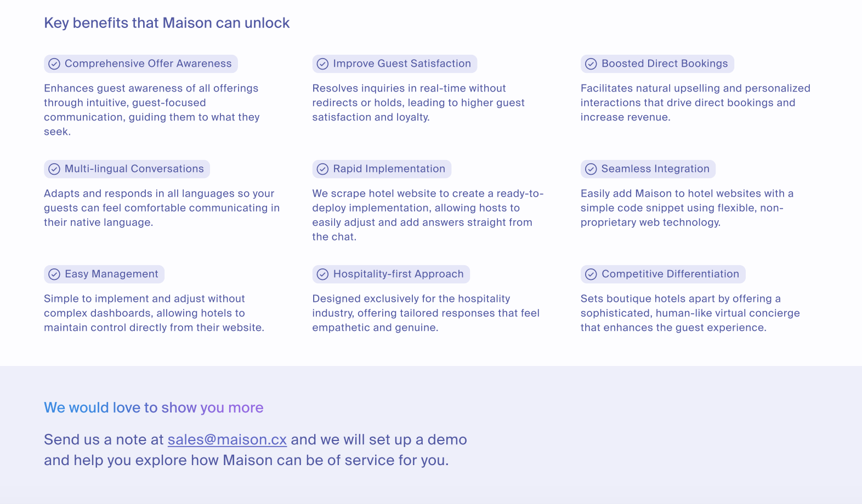Select the Boosted Direct Bookings badge label
This screenshot has height=504, width=862.
pos(665,64)
